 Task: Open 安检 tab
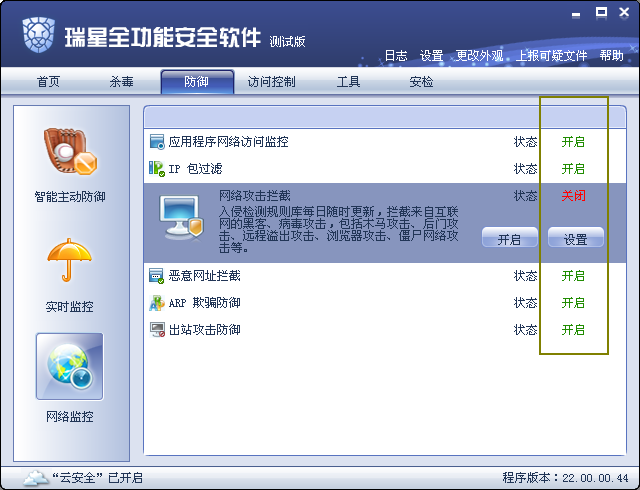click(421, 82)
